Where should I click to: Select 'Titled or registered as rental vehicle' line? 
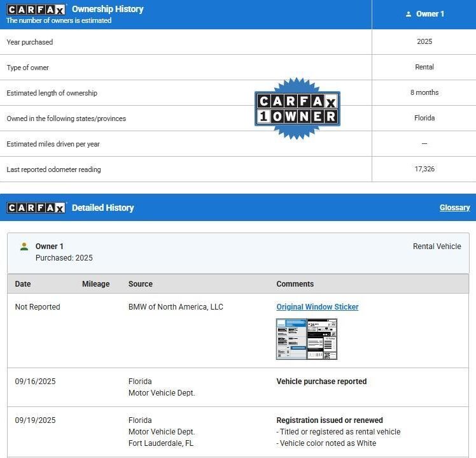pos(339,432)
